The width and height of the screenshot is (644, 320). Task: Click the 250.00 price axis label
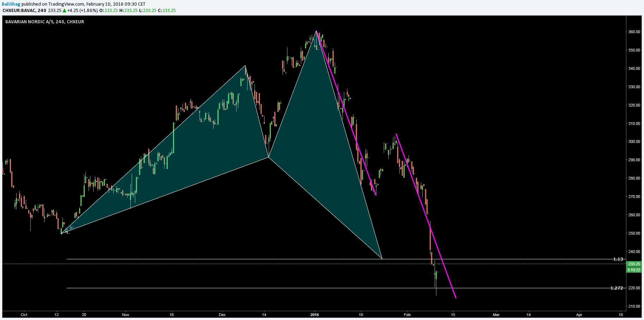634,233
